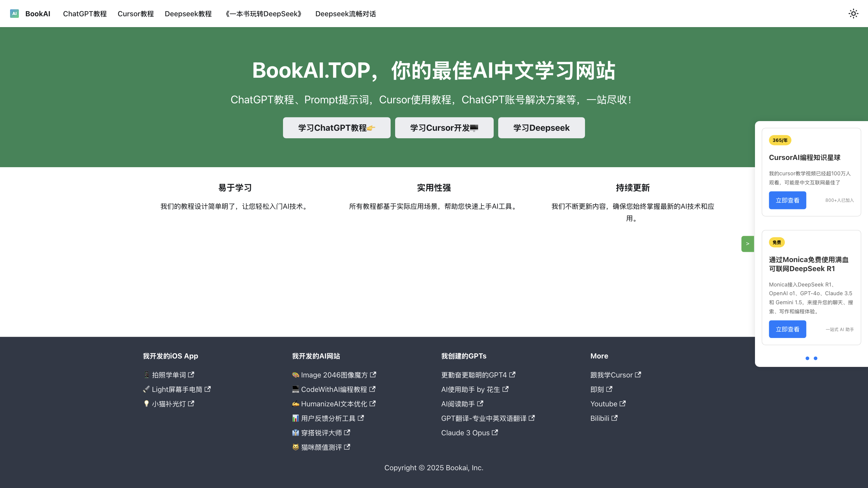The width and height of the screenshot is (868, 488).
Task: Click the 学习ChatGPT教程 button
Action: 336,128
